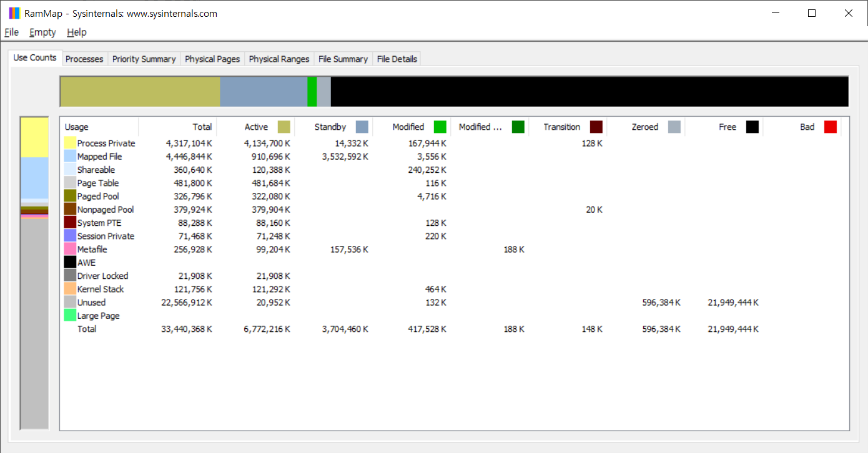The width and height of the screenshot is (868, 453).
Task: Click the Unused row gray swatch
Action: point(70,302)
